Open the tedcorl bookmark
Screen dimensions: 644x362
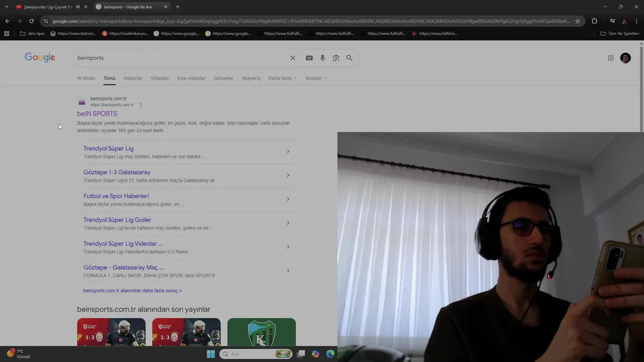[x=73, y=34]
